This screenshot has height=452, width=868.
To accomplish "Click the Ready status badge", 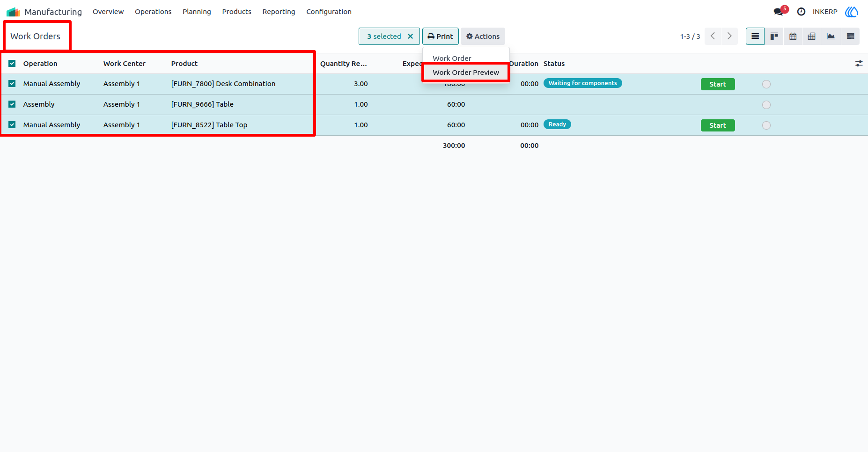I will tap(557, 124).
